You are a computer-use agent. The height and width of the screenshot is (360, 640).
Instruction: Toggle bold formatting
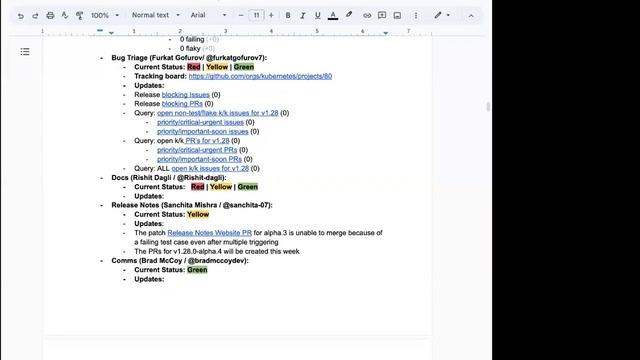288,16
